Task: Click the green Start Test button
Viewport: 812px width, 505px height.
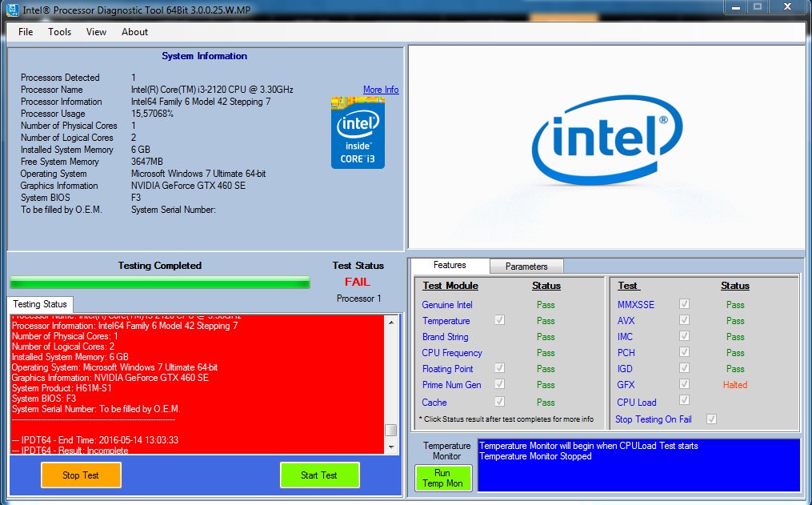Action: point(319,475)
